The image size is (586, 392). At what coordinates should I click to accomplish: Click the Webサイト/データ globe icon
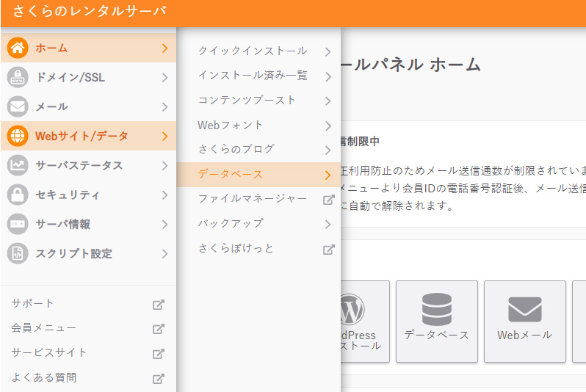18,136
